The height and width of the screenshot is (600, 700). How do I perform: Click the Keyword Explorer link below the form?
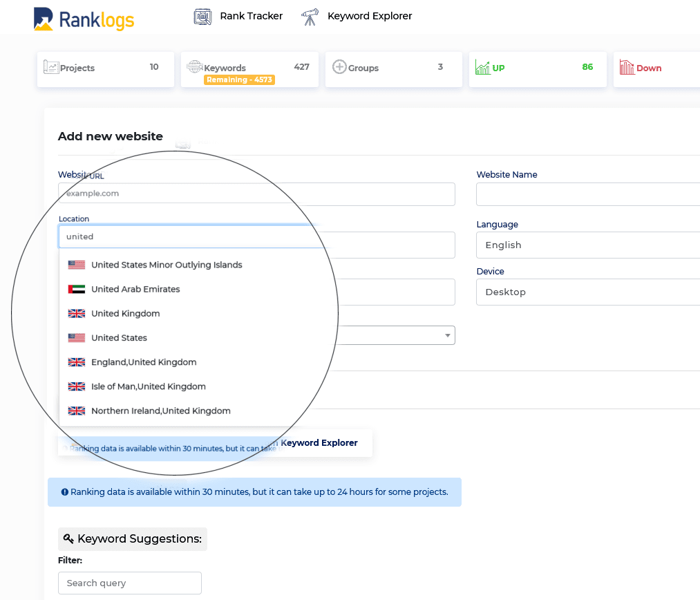point(319,443)
